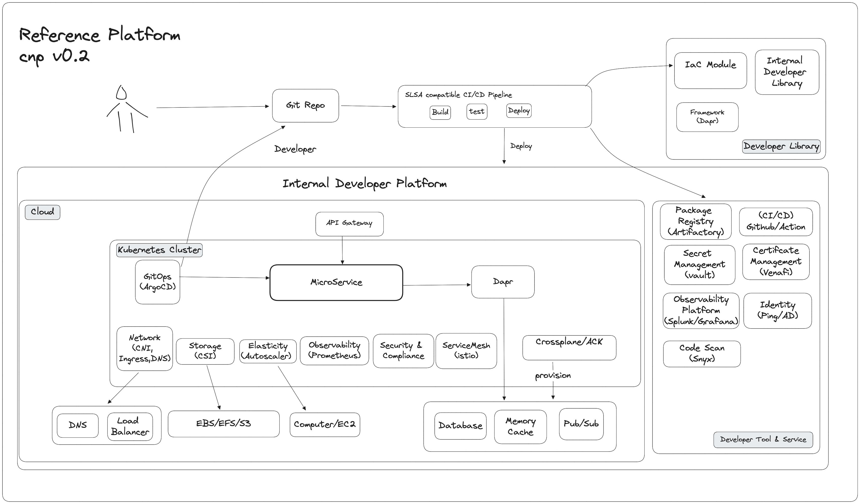Click the Memory Cache box
The image size is (860, 504).
pos(520,427)
